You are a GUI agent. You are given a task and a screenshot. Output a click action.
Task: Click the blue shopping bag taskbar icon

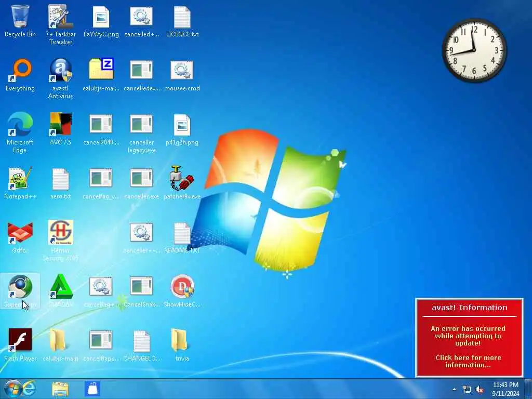(x=92, y=389)
